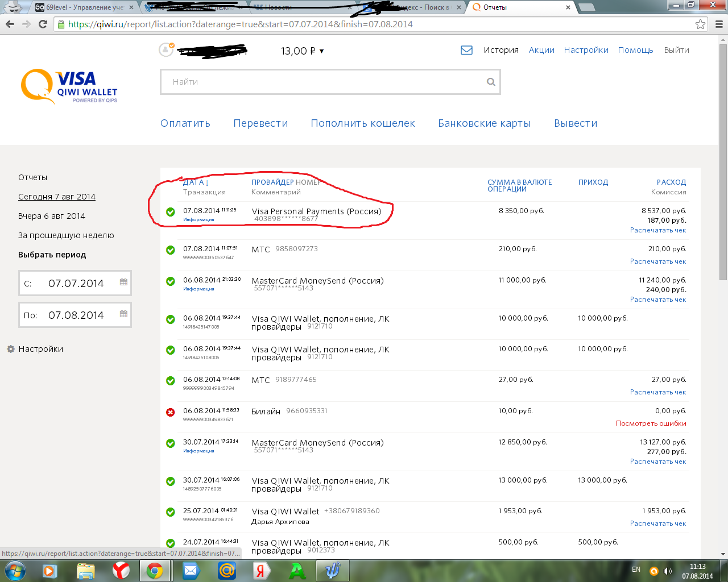
Task: Select the Отчеты browser tab
Action: pos(522,7)
